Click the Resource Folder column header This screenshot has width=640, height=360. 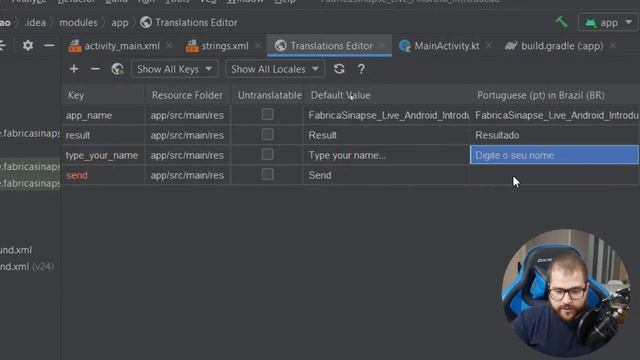pos(187,95)
